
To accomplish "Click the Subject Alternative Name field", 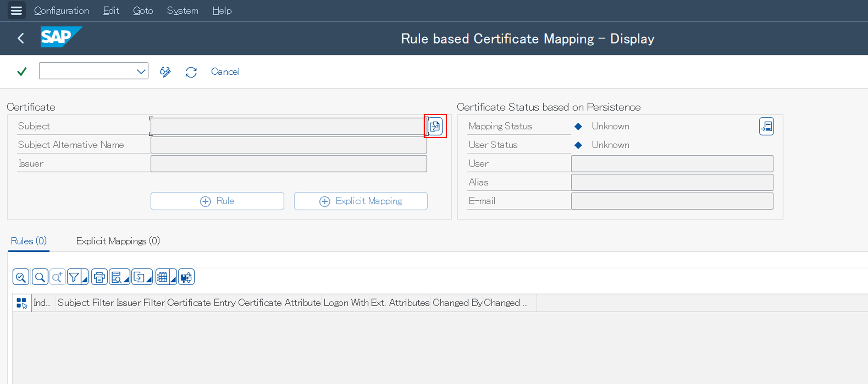I will click(289, 145).
